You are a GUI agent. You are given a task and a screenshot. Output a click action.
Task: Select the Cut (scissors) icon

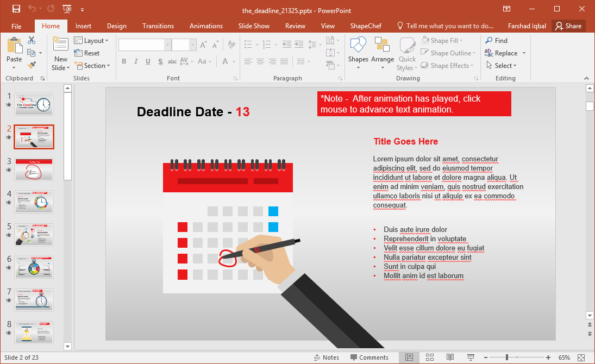click(31, 40)
